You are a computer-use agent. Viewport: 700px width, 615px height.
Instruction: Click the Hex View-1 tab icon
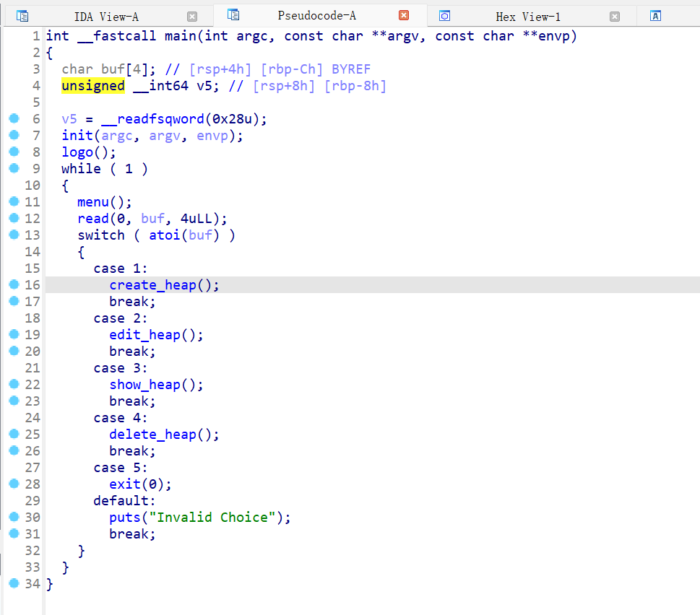point(445,16)
